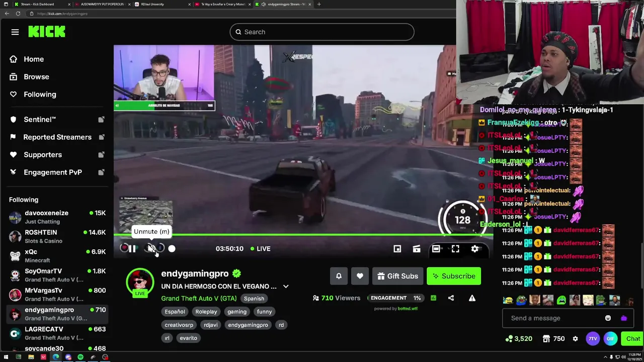Open emoji picker smiley in chat input
This screenshot has height=362, width=644.
(x=608, y=318)
